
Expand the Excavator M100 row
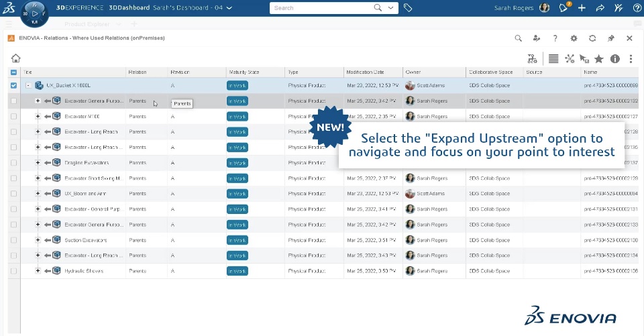[x=38, y=116]
